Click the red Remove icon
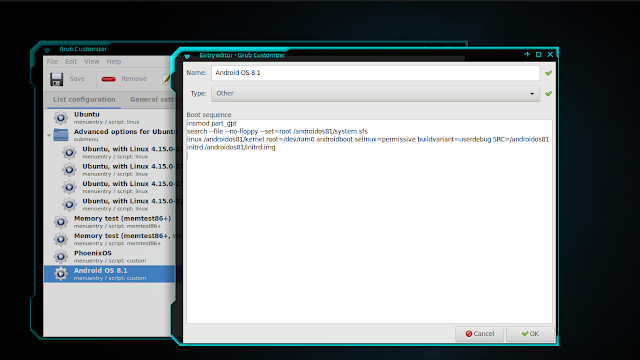This screenshot has height=360, width=640. (x=109, y=79)
